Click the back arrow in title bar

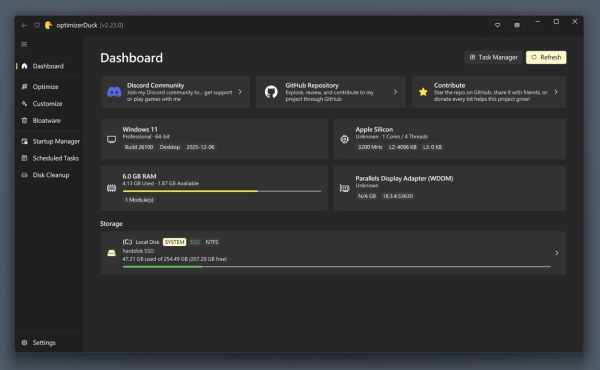24,25
